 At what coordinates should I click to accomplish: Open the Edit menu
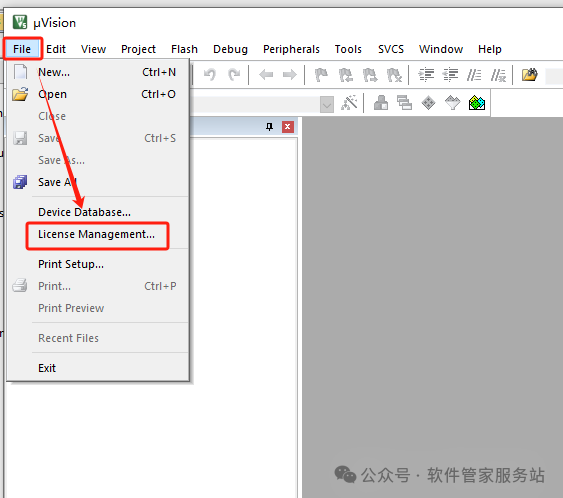point(56,49)
